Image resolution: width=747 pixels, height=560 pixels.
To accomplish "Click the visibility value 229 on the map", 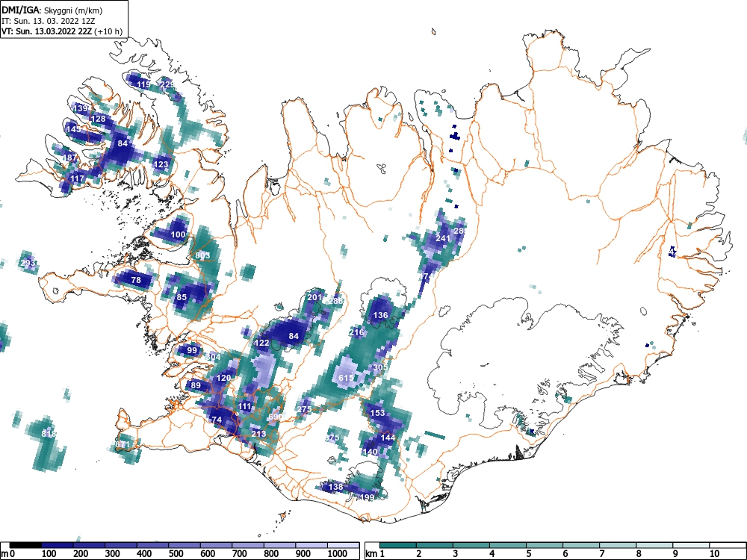I will 167,85.
